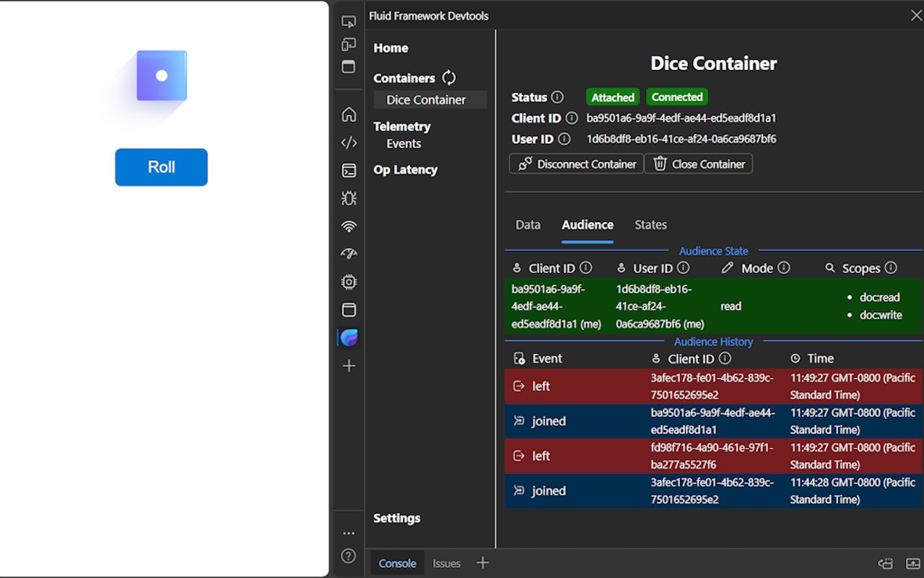The width and height of the screenshot is (924, 578).
Task: Click the Roll button
Action: click(x=162, y=167)
